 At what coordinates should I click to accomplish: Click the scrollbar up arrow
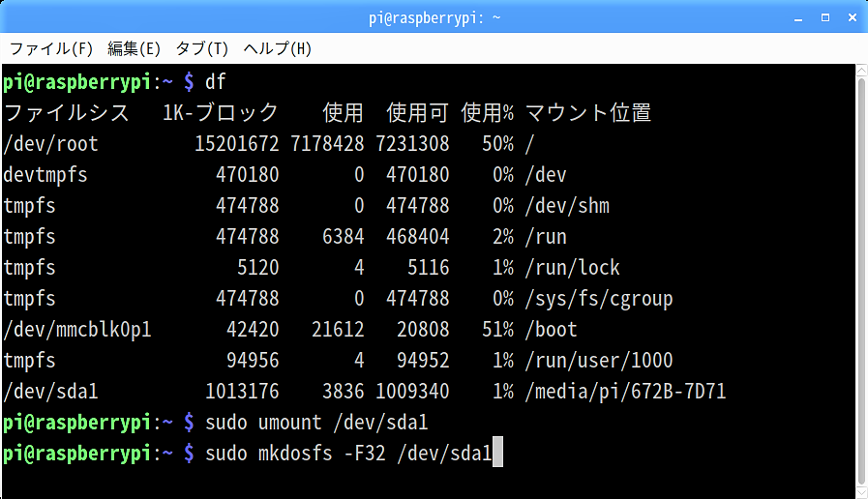(x=861, y=71)
